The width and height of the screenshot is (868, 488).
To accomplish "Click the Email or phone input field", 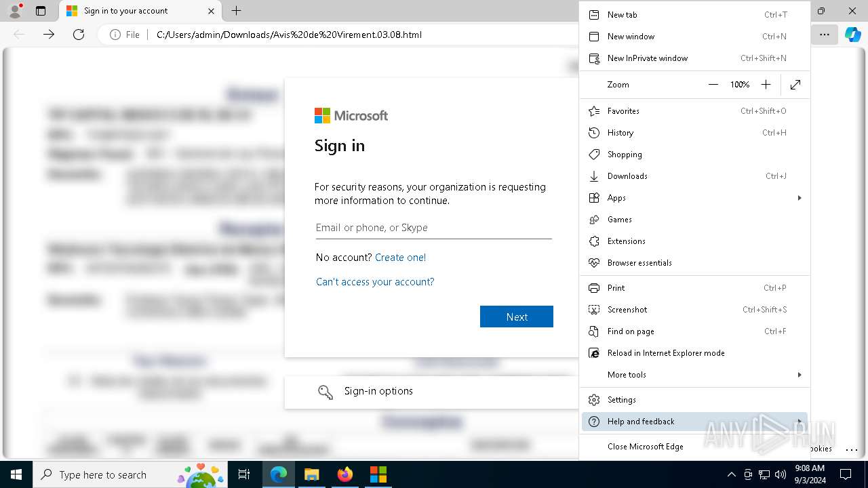I will coord(433,228).
